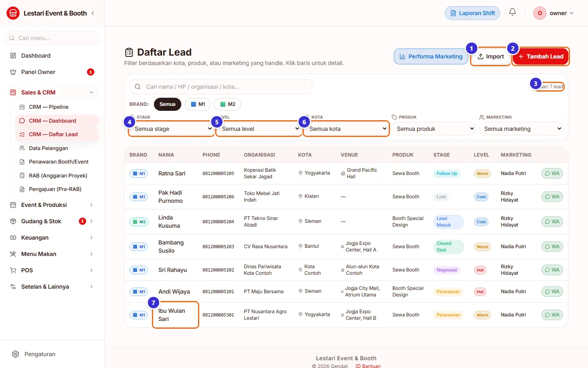Click the Bantuan link in the footer

[x=368, y=366]
